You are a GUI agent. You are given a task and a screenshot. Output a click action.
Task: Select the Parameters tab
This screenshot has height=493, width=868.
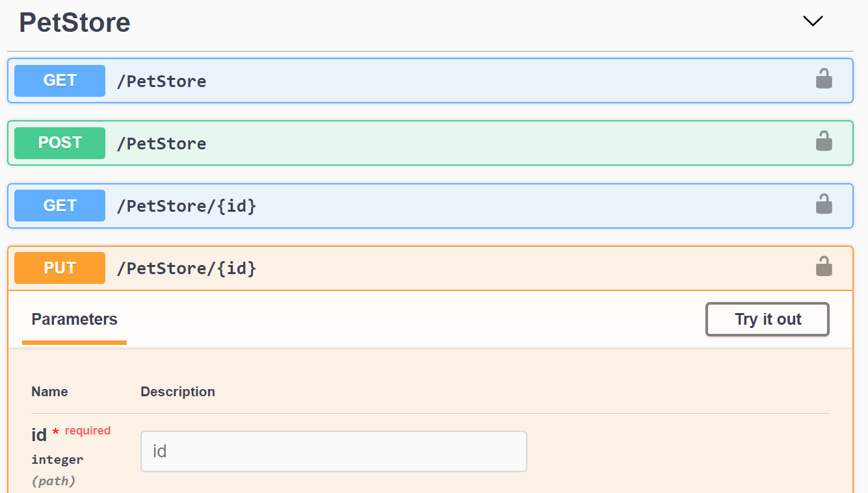[74, 320]
